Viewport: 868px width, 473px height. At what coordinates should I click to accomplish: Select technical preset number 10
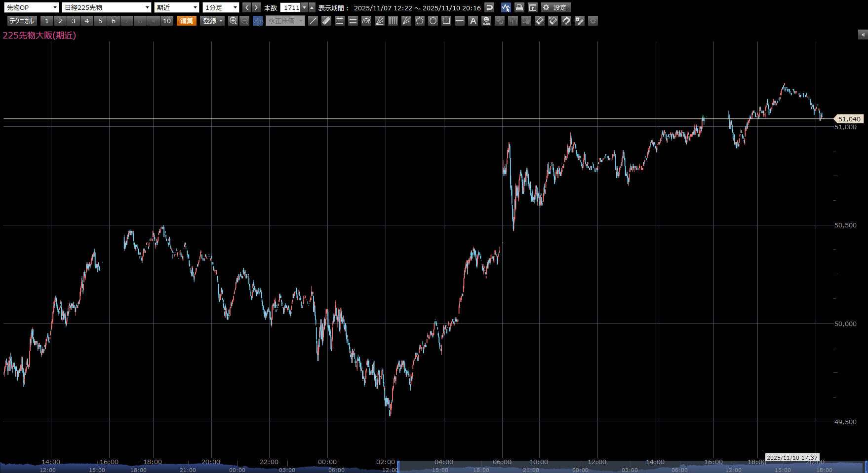click(167, 21)
